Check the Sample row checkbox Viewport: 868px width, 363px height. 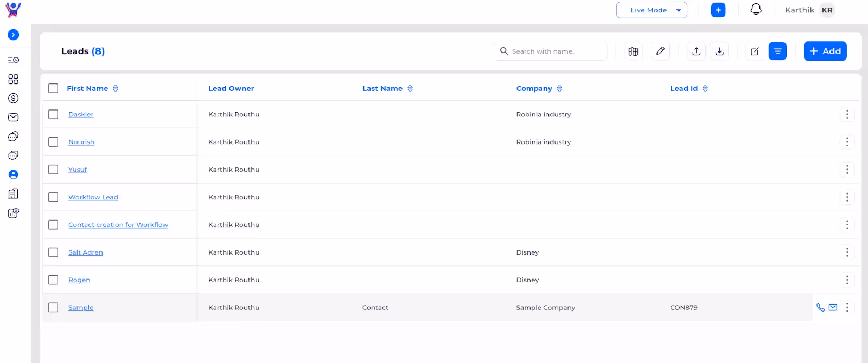53,308
